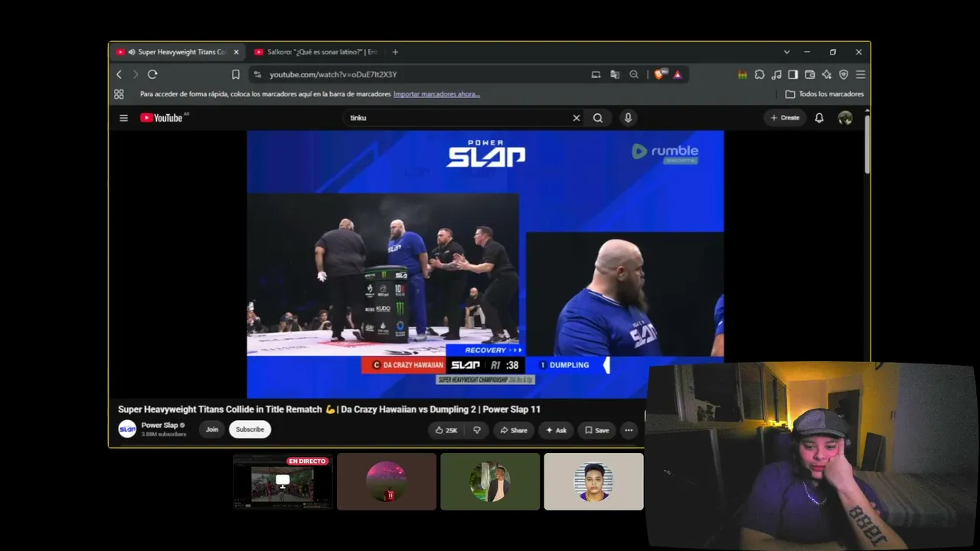
Task: Save the video to a playlist
Action: pos(596,430)
